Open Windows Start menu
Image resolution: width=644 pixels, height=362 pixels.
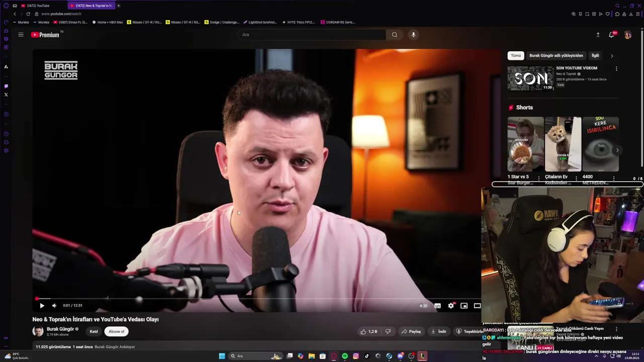[x=222, y=356]
